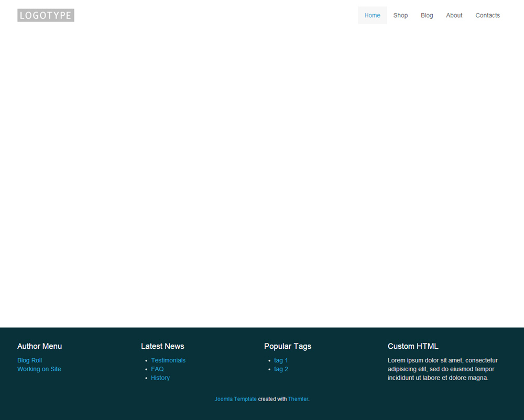This screenshot has width=524, height=420.
Task: Select the tag 2 link
Action: point(281,369)
